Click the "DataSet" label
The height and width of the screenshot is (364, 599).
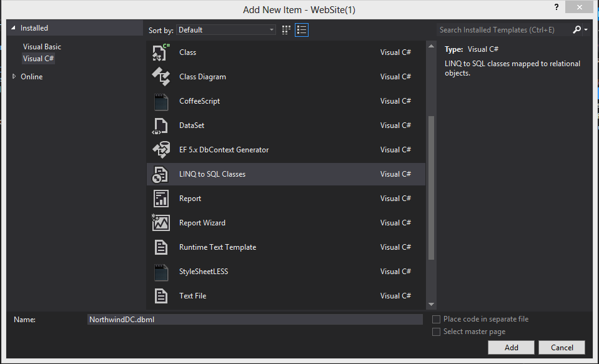click(x=192, y=125)
